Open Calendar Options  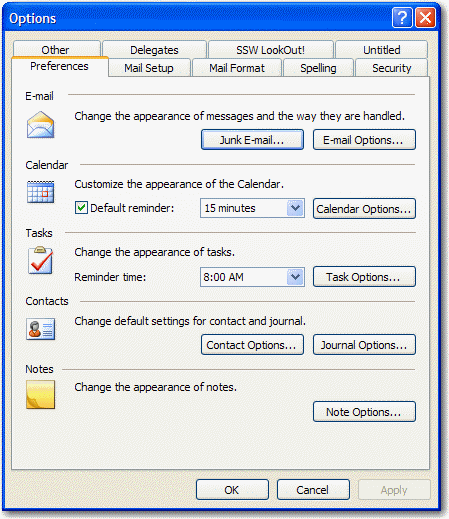coord(364,209)
